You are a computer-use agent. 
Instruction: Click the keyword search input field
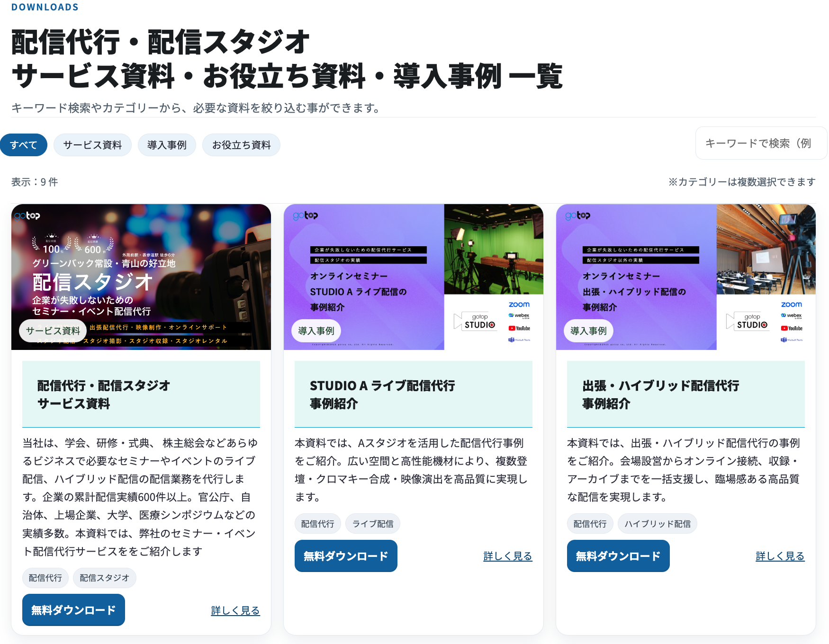click(760, 143)
